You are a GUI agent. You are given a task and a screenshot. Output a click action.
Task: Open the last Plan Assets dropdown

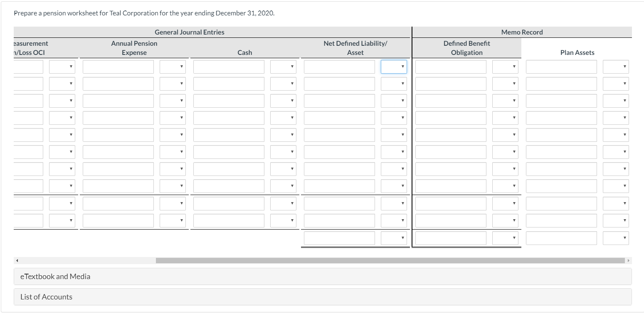click(x=615, y=237)
